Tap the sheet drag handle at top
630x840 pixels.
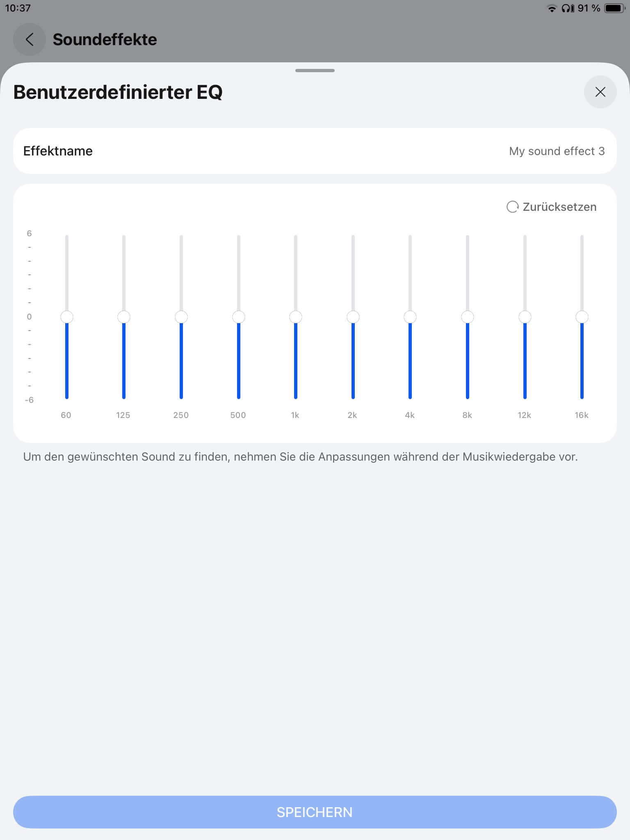(x=315, y=71)
